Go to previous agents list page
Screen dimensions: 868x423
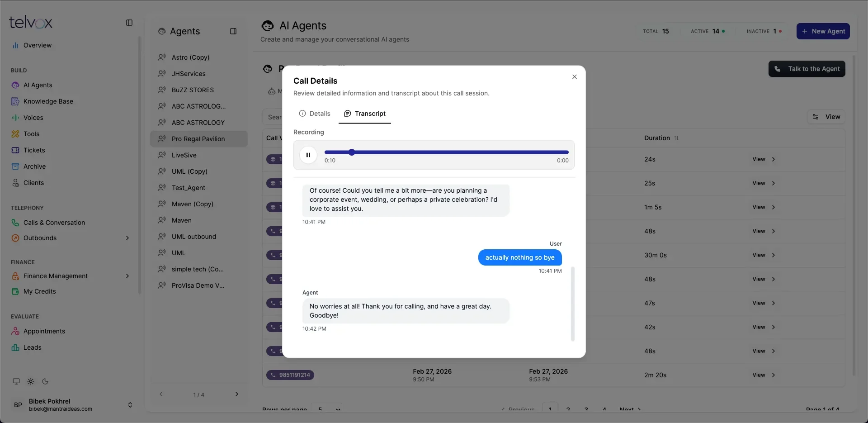coord(161,394)
